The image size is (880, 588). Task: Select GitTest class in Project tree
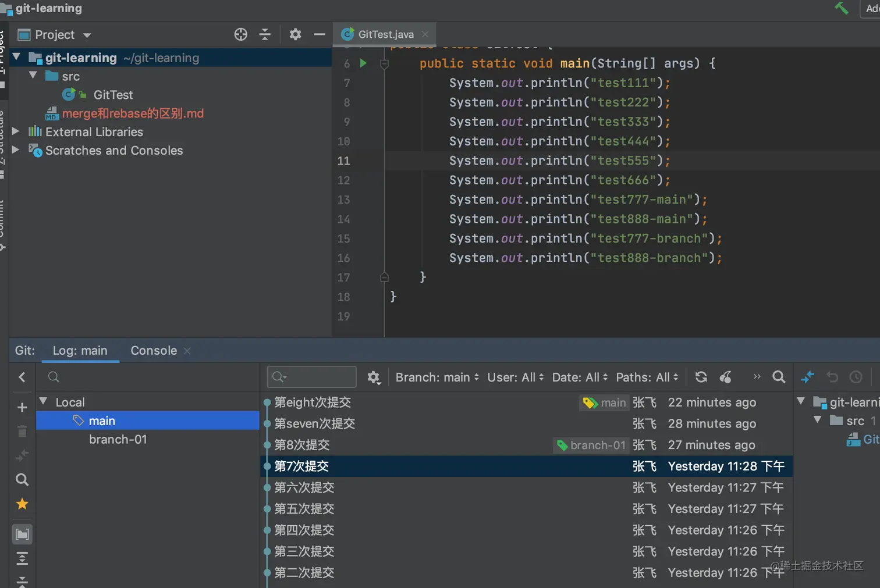click(x=113, y=95)
